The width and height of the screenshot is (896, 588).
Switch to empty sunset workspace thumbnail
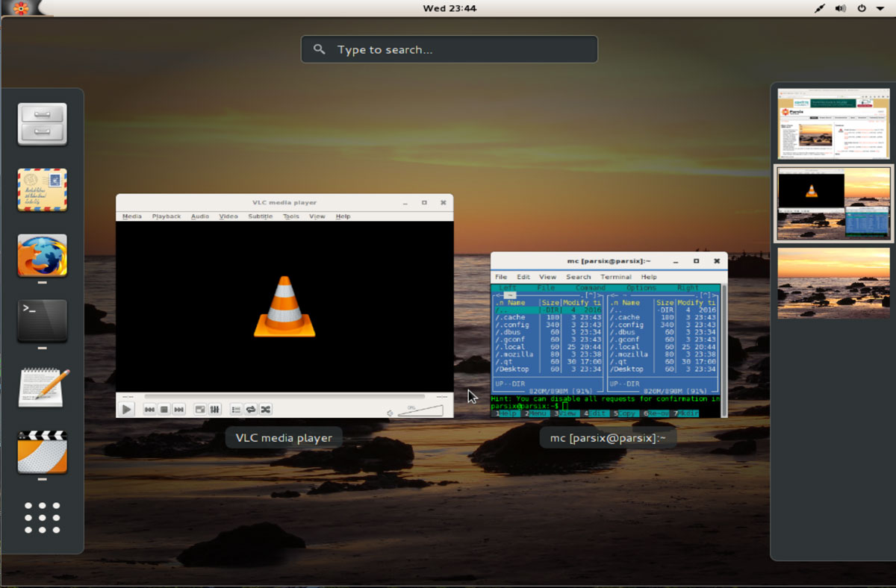tap(833, 283)
